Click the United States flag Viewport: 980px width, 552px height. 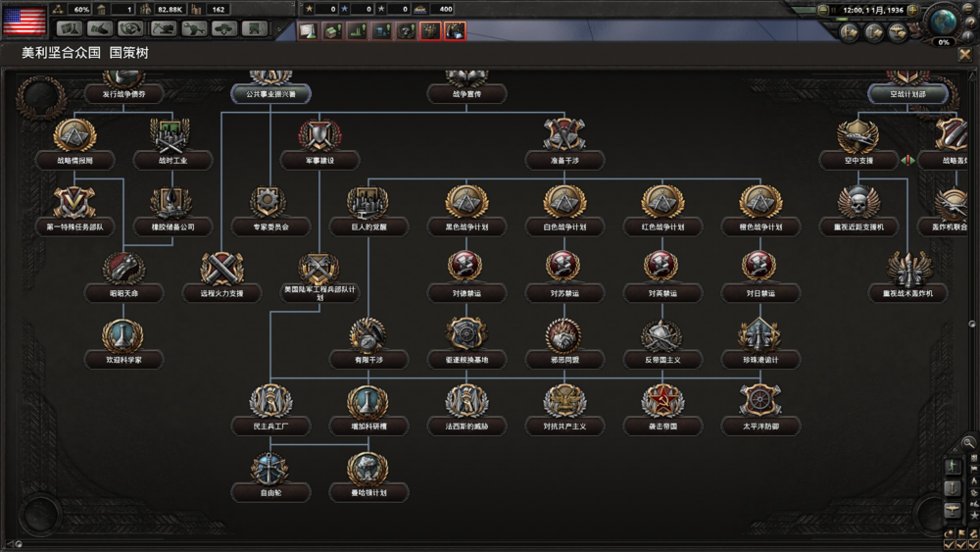point(24,20)
